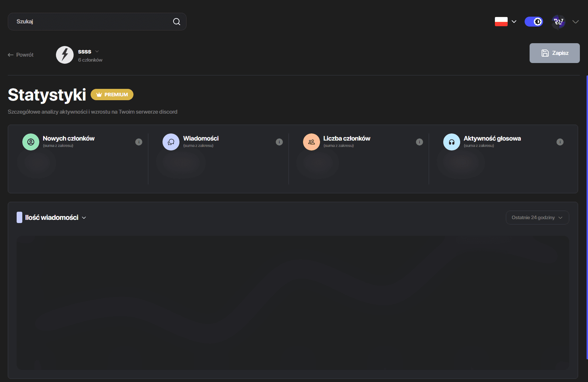The width and height of the screenshot is (588, 382).
Task: Click the lightning bolt server avatar
Action: coord(65,55)
